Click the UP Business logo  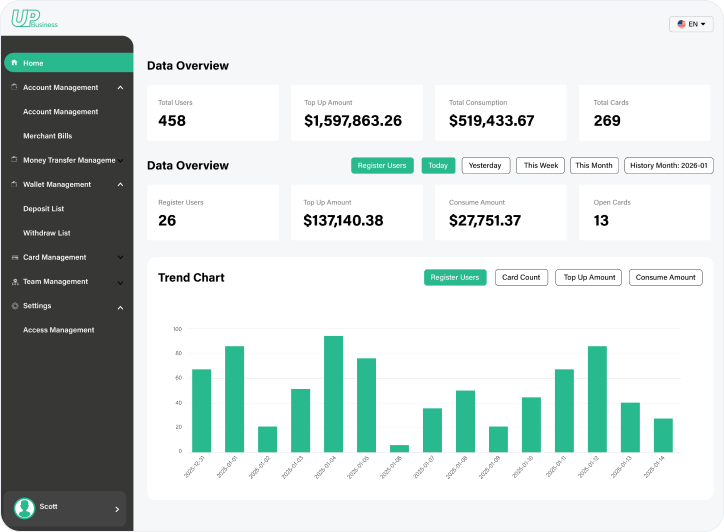(x=34, y=18)
